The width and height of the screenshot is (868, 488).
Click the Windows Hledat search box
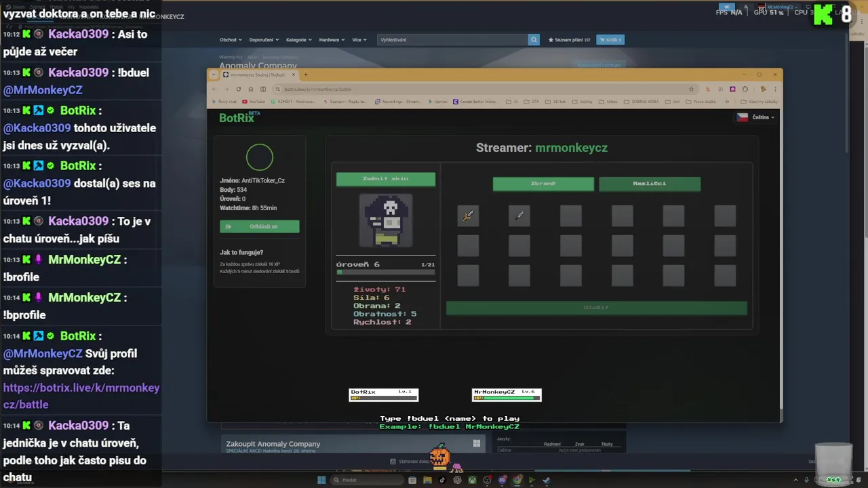[368, 480]
